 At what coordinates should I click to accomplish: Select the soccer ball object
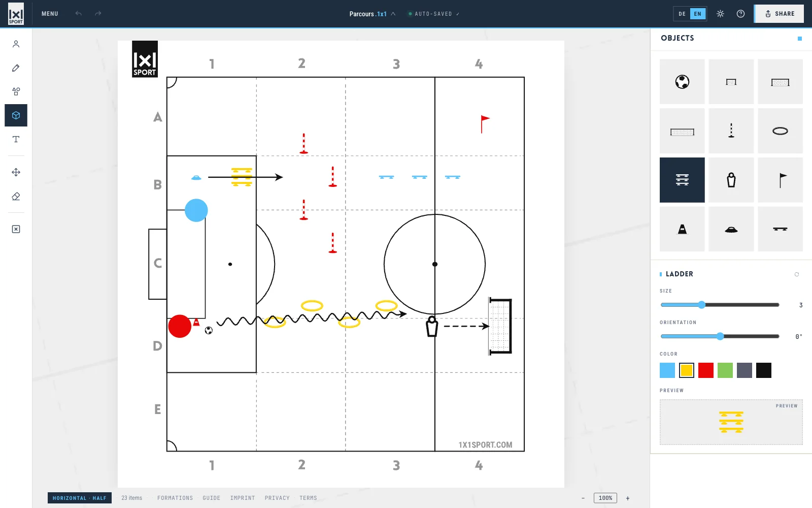pyautogui.click(x=682, y=82)
